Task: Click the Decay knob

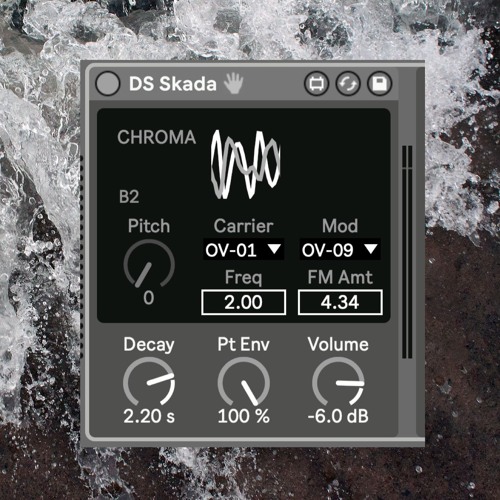Action: [x=149, y=382]
